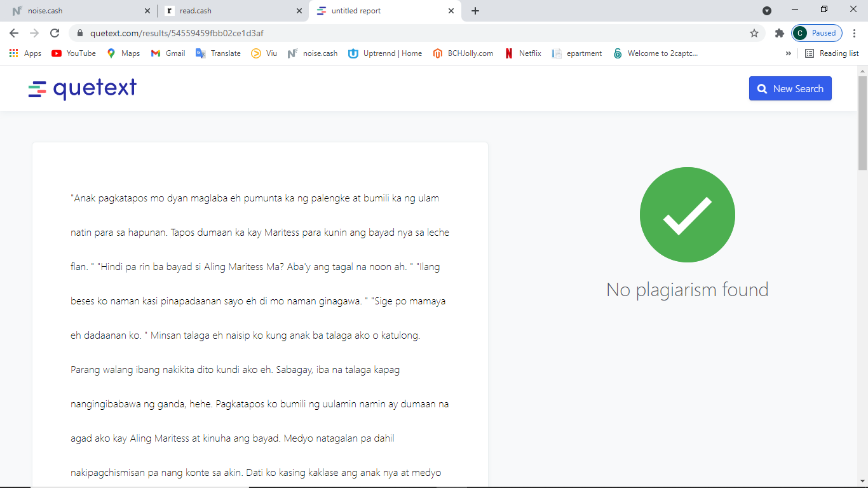Click the Paused profile button

(817, 33)
